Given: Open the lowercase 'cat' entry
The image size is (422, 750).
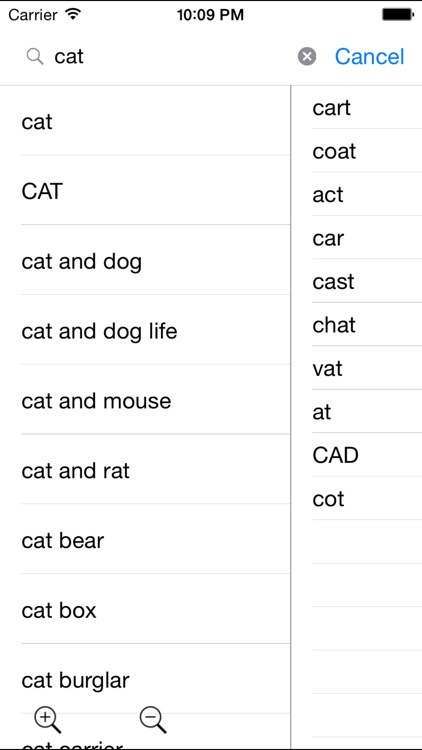Looking at the screenshot, I should 145,121.
